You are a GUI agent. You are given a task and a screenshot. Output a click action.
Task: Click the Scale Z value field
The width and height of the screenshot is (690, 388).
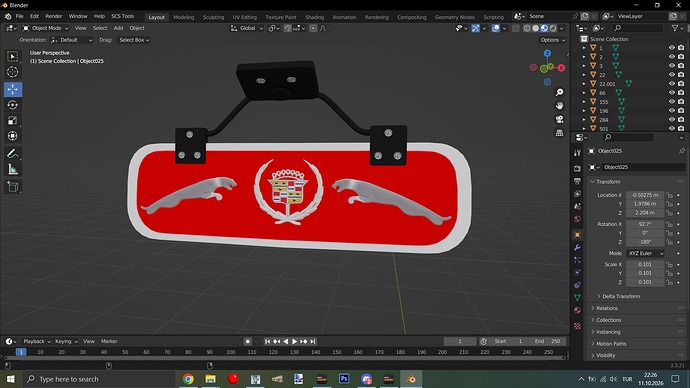click(645, 282)
